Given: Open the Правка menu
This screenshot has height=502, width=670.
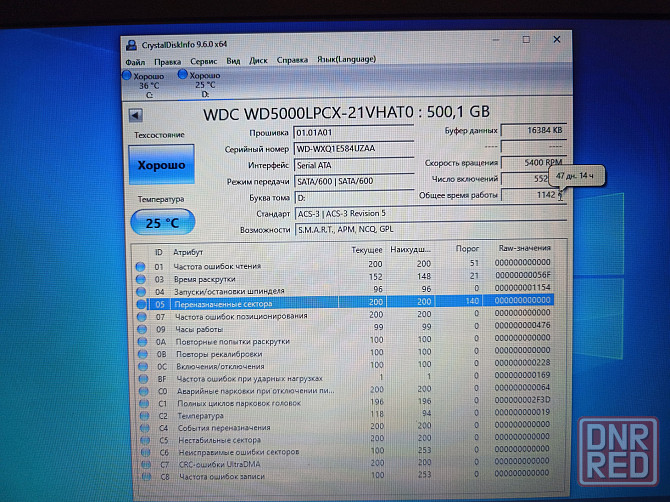Looking at the screenshot, I should 168,62.
